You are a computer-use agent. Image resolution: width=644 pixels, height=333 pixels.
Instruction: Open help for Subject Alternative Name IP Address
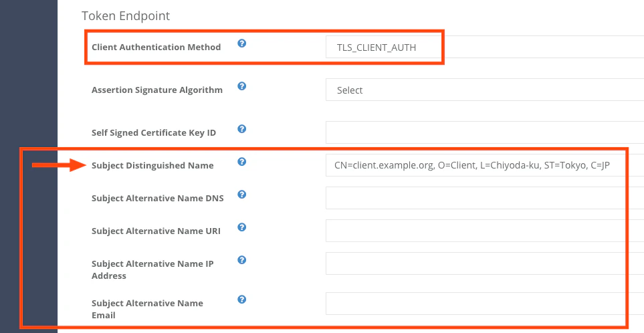242,260
